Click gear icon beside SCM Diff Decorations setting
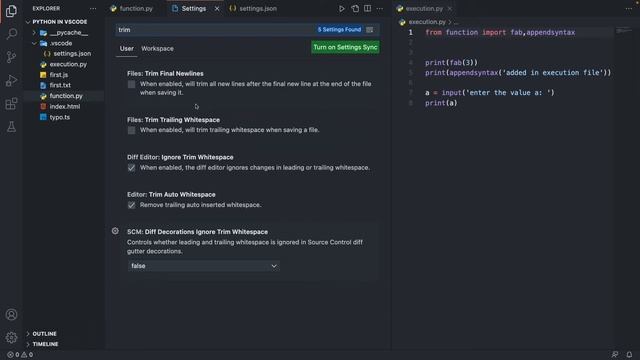Image resolution: width=640 pixels, height=360 pixels. [x=115, y=231]
